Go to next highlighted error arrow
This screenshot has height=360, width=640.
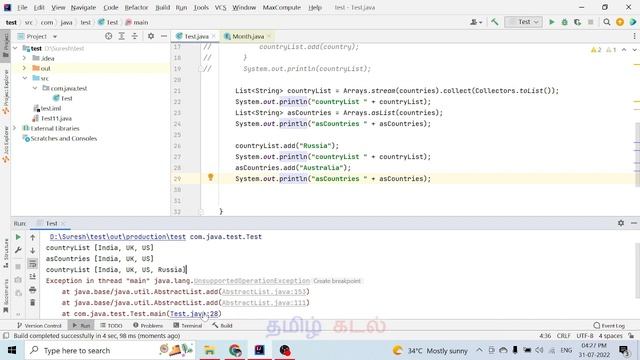click(x=635, y=49)
